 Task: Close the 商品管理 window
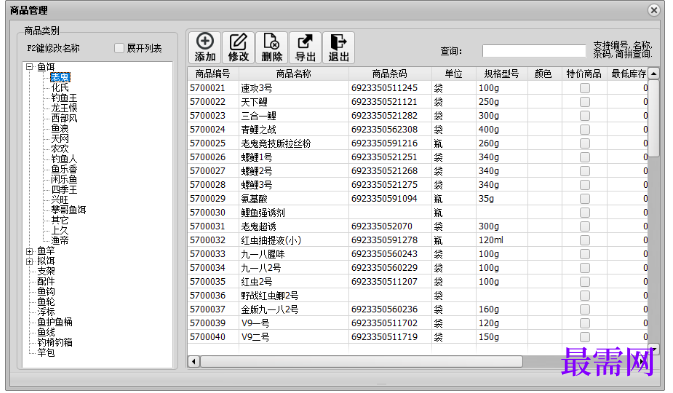pos(654,10)
